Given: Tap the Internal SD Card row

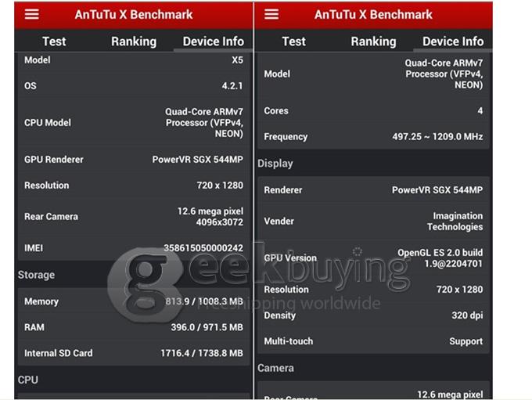Looking at the screenshot, I should click(x=134, y=353).
